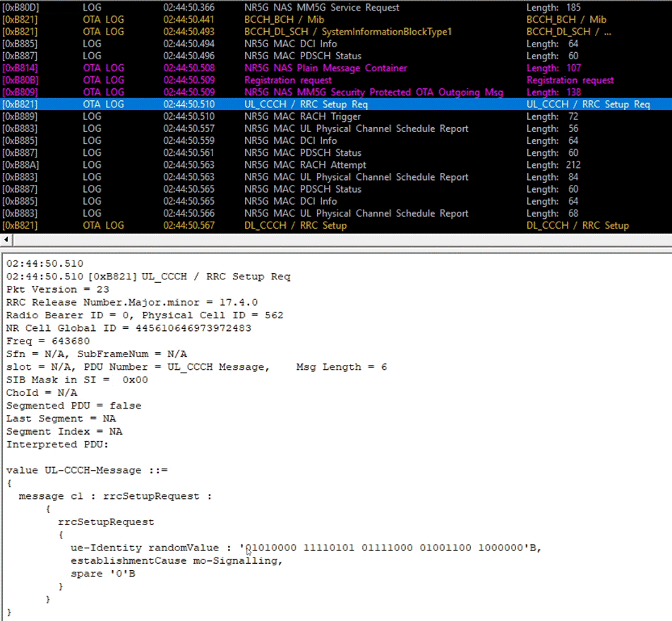The image size is (672, 621).
Task: Select UL Physical Channel Schedule Report at 02:44:50.557
Action: coord(336,128)
